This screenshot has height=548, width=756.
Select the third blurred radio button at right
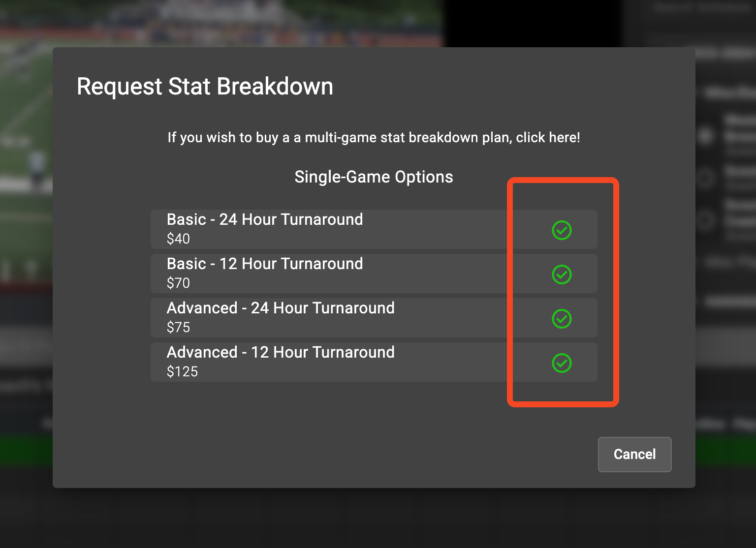tap(705, 219)
